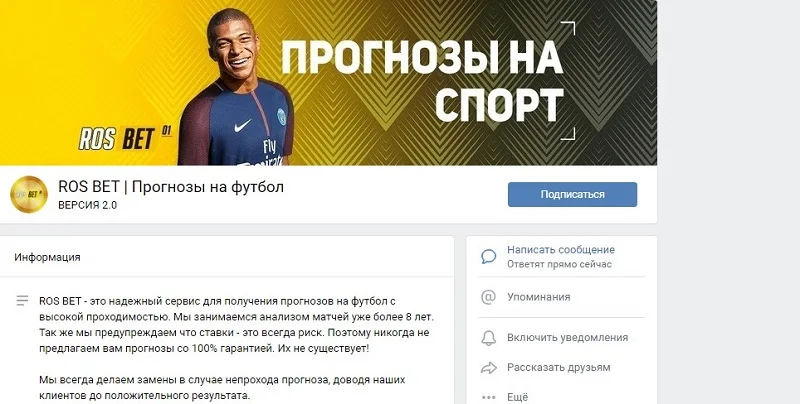Subscribe with the Подписаться button
Image resolution: width=800 pixels, height=404 pixels.
coord(572,194)
